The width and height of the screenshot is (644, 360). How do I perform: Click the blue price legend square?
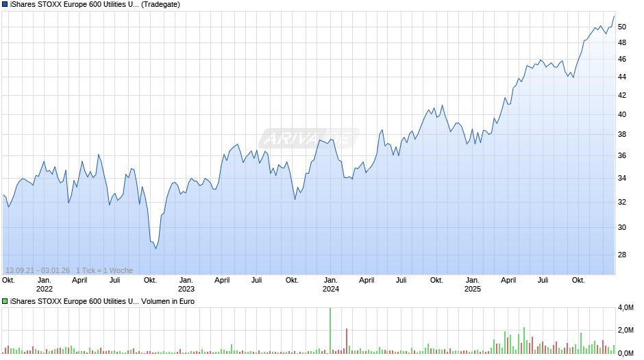5,5
